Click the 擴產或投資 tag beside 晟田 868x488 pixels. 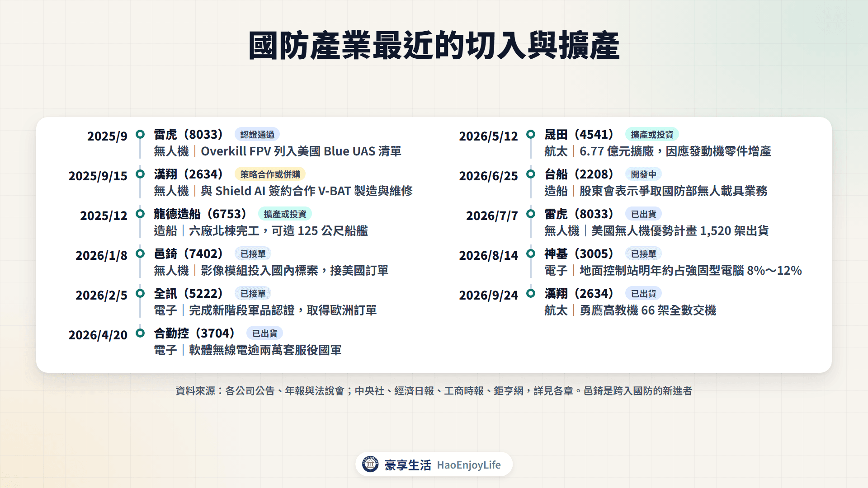pos(652,135)
